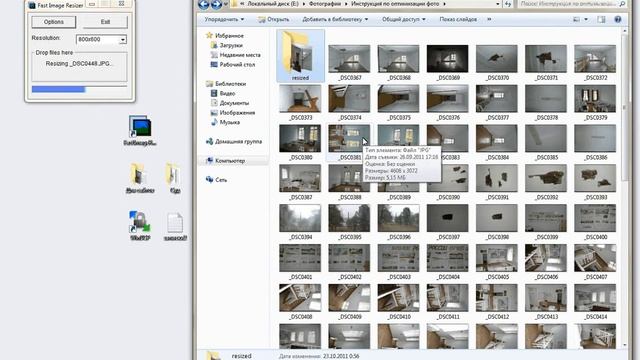The height and width of the screenshot is (360, 640).
Task: Click the Документы library icon
Action: (214, 103)
